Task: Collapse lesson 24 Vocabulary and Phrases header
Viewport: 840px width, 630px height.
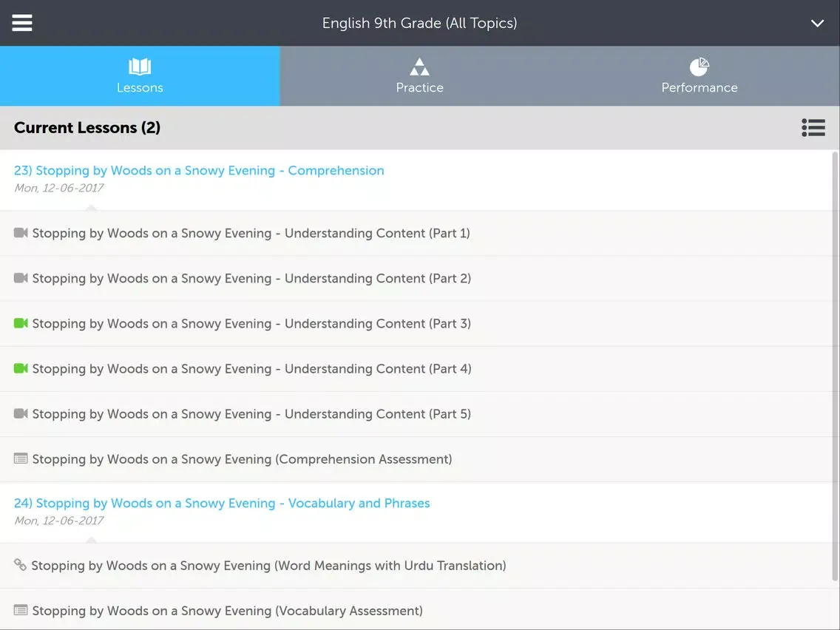Action: pyautogui.click(x=222, y=504)
